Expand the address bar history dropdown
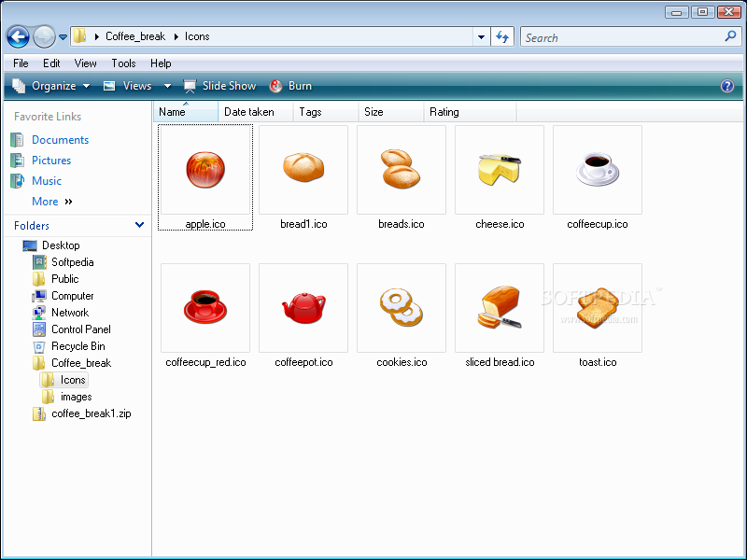The width and height of the screenshot is (747, 560). 481,36
